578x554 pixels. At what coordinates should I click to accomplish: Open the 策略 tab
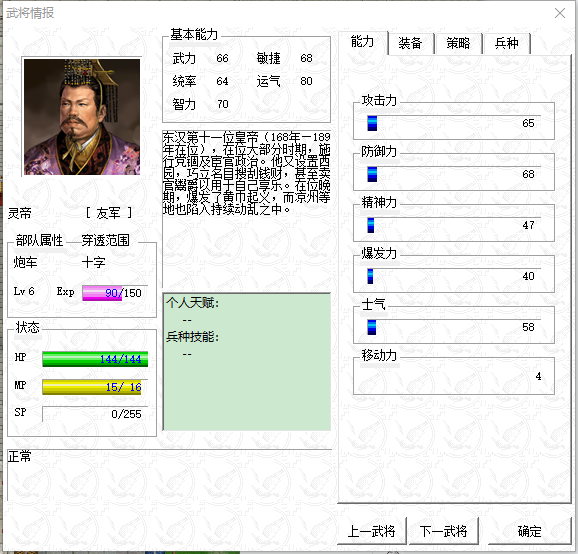[458, 43]
